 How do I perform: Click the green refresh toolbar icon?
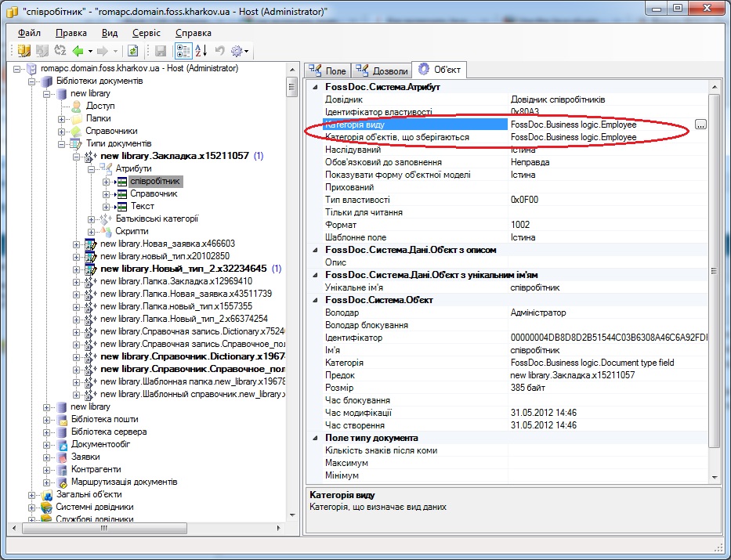click(133, 51)
